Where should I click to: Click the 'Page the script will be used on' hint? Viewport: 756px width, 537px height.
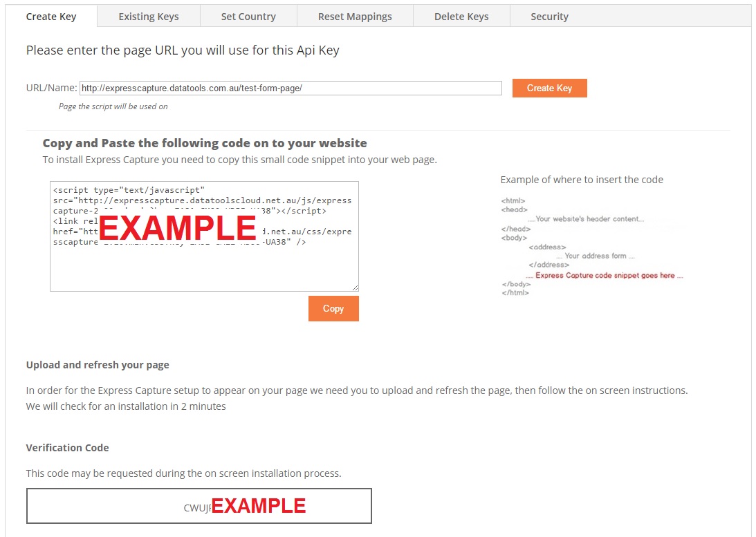[x=113, y=106]
